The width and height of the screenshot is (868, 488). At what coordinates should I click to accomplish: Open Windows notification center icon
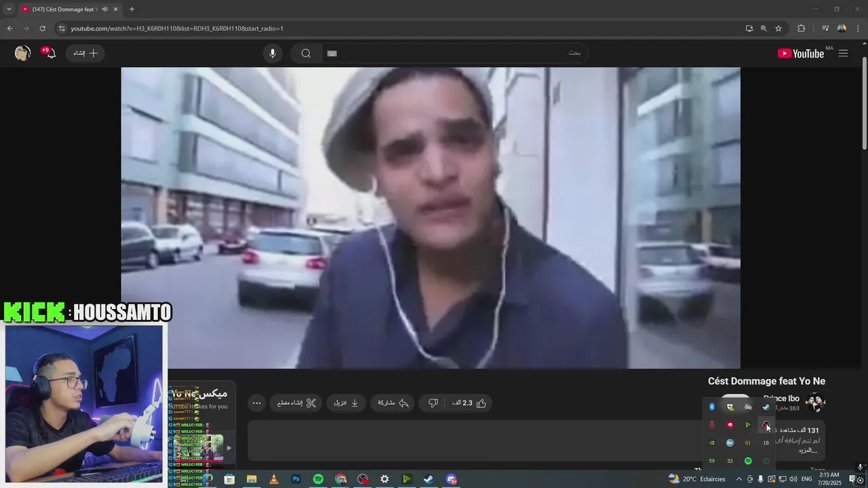(x=852, y=479)
